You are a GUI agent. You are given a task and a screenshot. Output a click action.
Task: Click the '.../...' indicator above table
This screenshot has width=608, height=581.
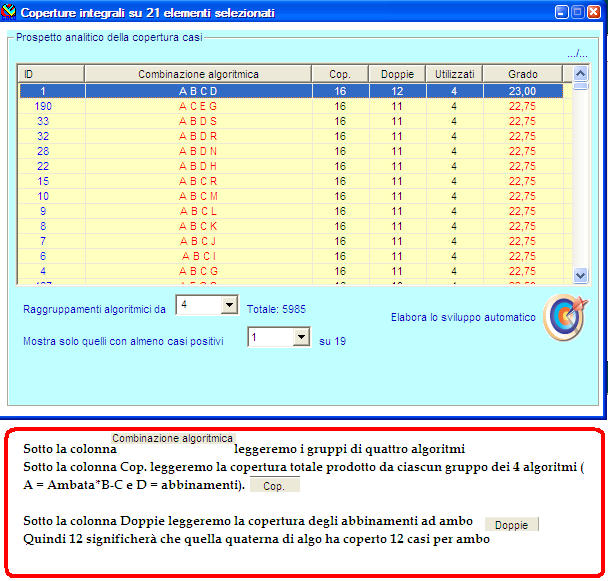point(577,54)
